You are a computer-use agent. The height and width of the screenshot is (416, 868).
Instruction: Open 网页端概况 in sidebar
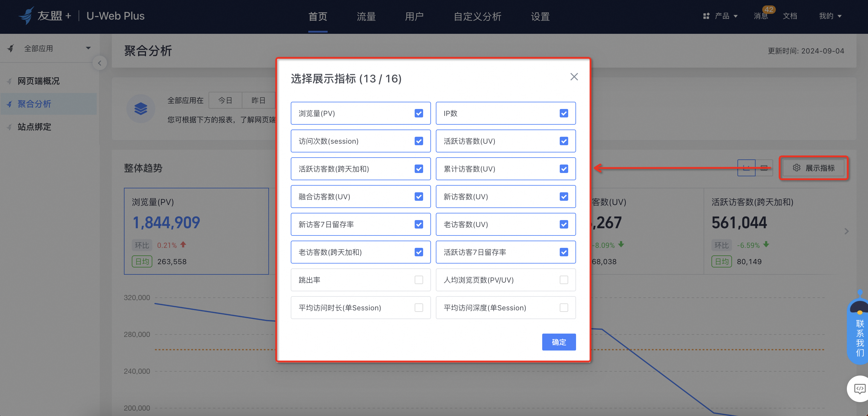tap(49, 81)
